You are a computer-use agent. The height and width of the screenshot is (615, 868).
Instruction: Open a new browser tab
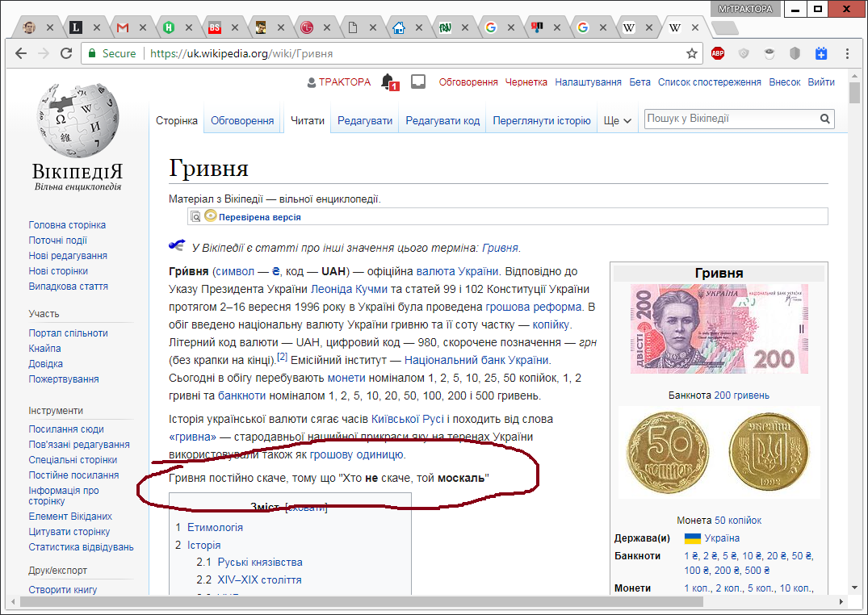pos(724,27)
